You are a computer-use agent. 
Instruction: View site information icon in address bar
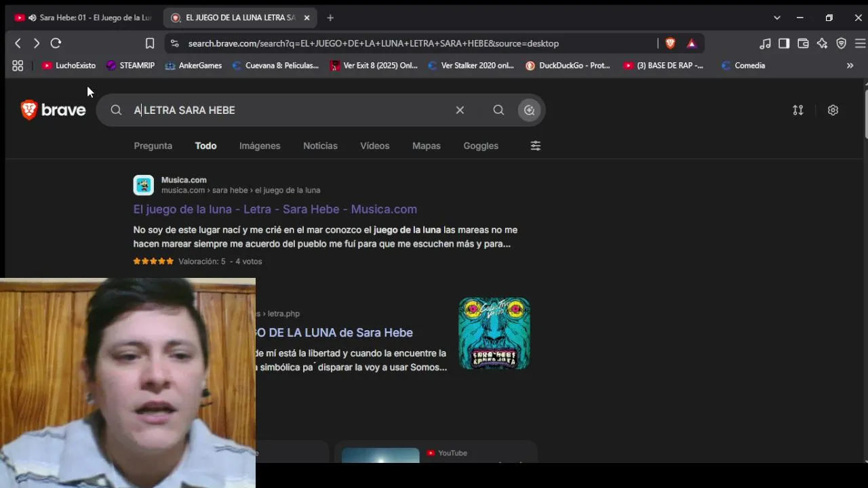click(174, 43)
